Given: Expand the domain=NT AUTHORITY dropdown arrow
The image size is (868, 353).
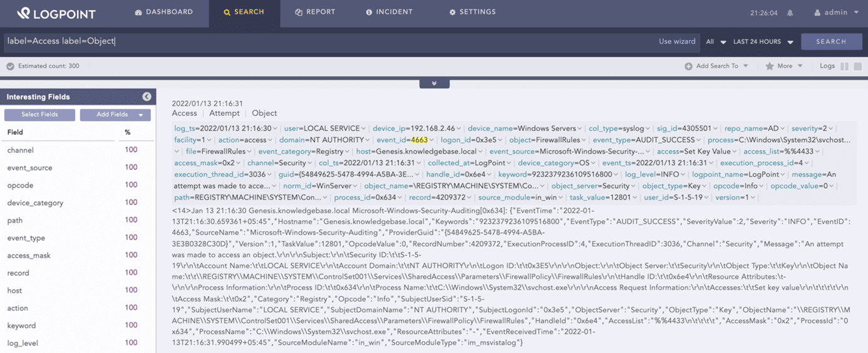Looking at the screenshot, I should point(367,140).
